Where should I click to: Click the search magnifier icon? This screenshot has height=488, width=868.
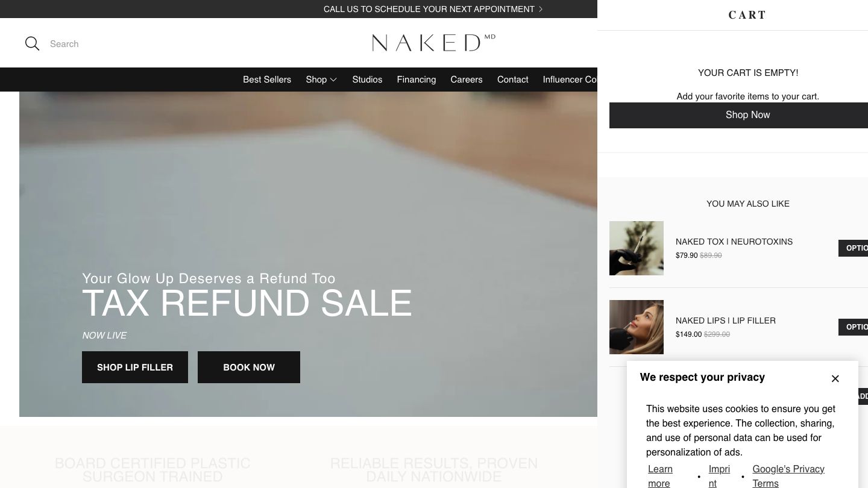pos(32,43)
